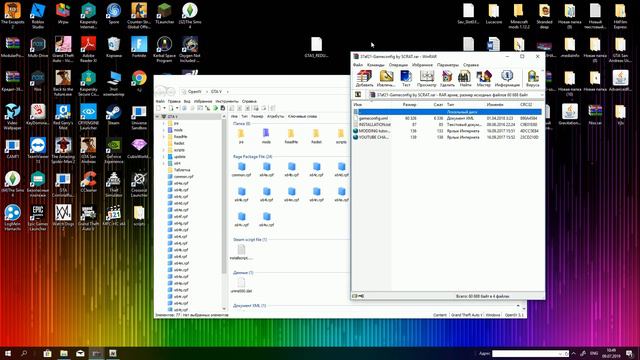Screen dimensions: 640x360
Task: Open the Вид menu in OpenIV
Action: 187,101
